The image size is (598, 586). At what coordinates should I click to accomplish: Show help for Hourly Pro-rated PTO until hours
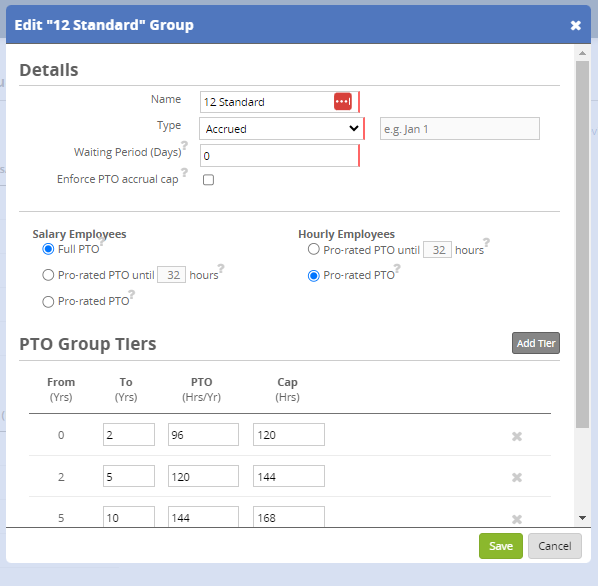tap(486, 242)
